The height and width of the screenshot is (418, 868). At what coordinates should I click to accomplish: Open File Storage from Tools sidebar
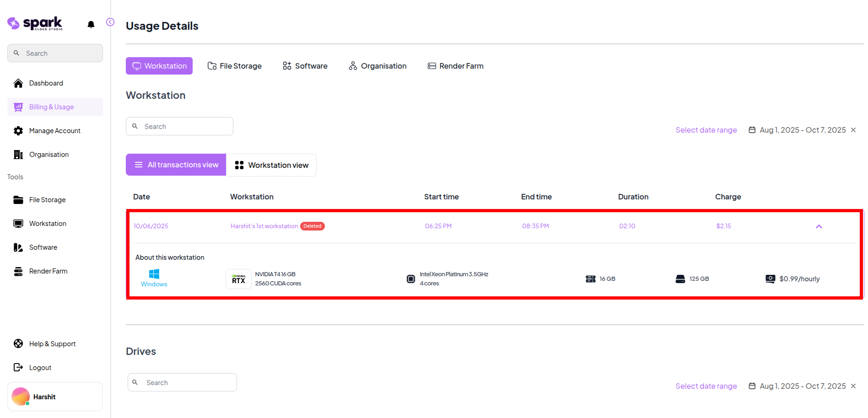47,200
